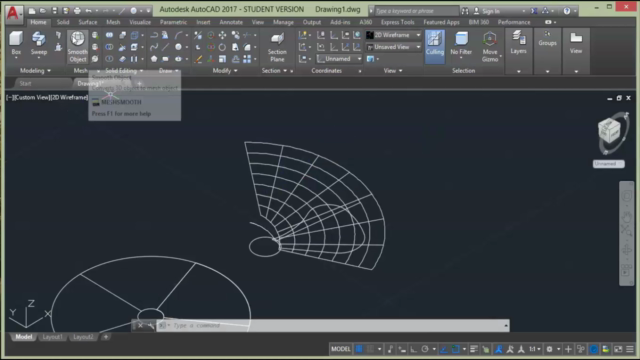640x360 pixels.
Task: Click the Smooth Object mesh tool
Action: 77,47
